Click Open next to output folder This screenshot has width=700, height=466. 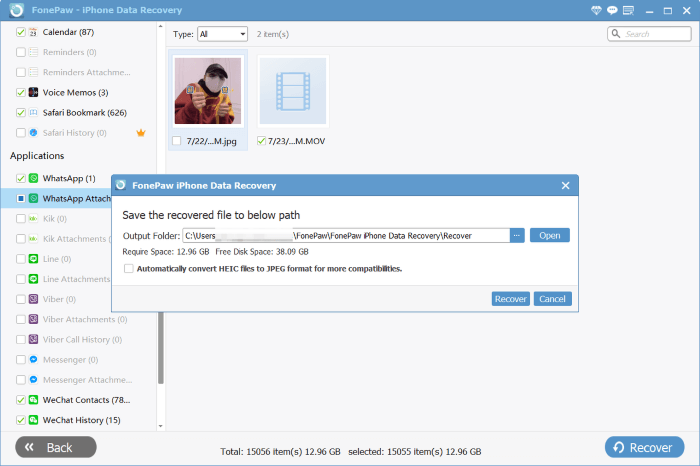coord(549,235)
